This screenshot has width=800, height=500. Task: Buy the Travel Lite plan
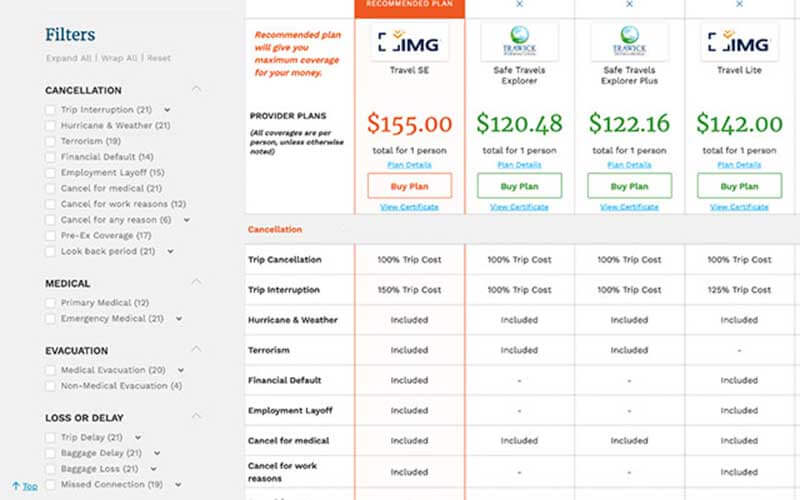point(739,186)
